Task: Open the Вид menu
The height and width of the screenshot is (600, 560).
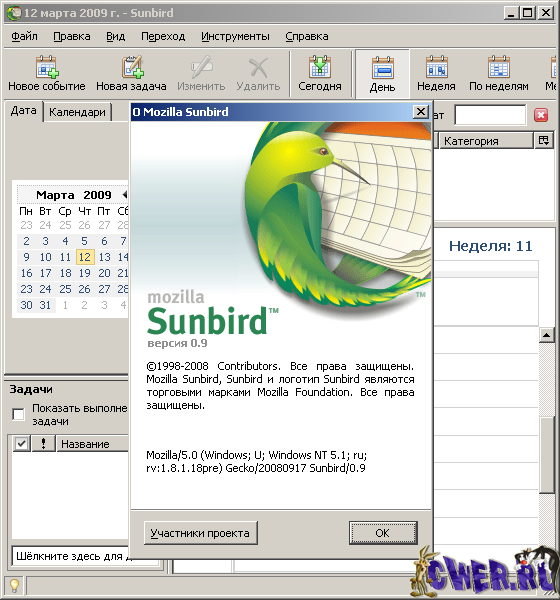Action: (x=116, y=36)
